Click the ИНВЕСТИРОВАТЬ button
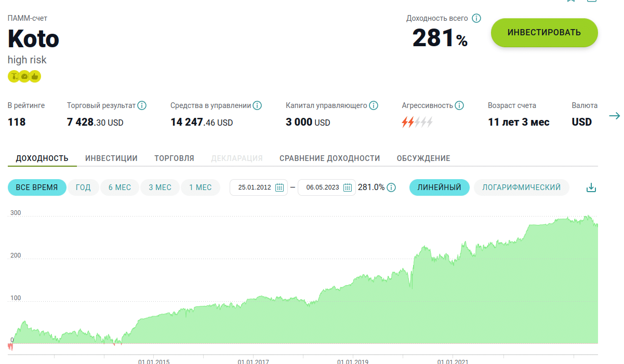624x364 pixels. pos(544,33)
